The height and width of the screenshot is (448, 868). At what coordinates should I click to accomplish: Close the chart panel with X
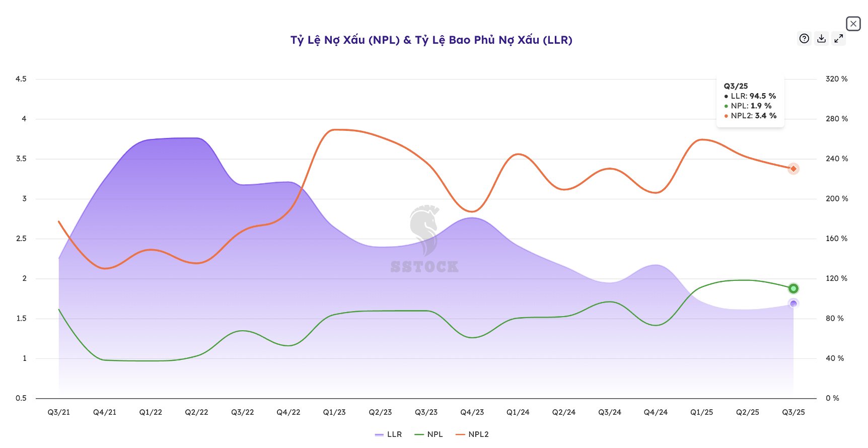[853, 24]
